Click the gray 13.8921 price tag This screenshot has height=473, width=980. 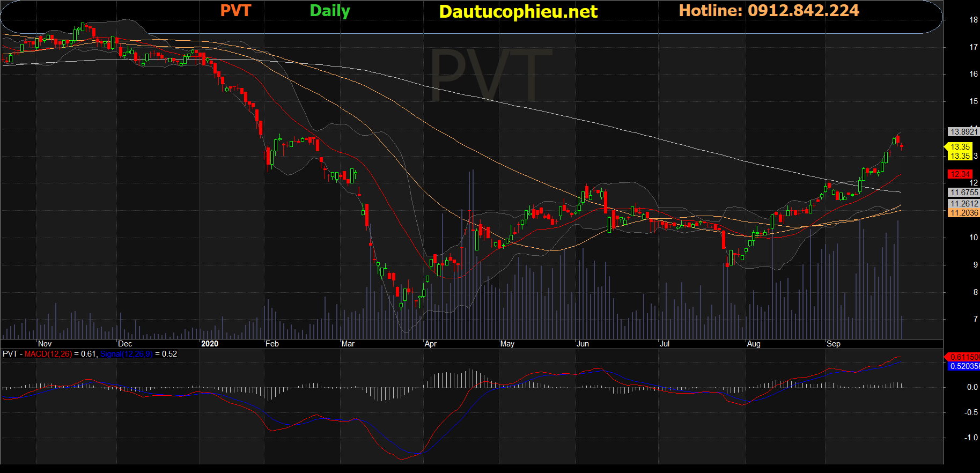(964, 132)
